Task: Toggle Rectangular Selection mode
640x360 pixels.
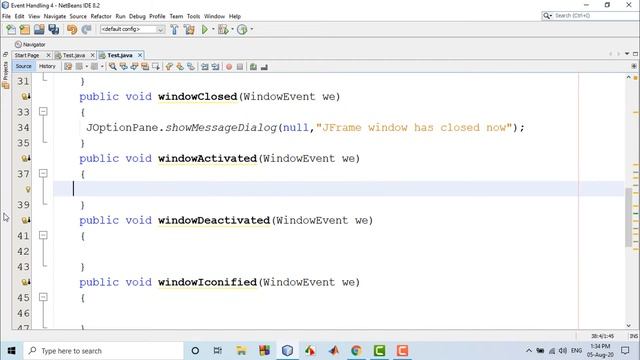Action: tap(156, 67)
